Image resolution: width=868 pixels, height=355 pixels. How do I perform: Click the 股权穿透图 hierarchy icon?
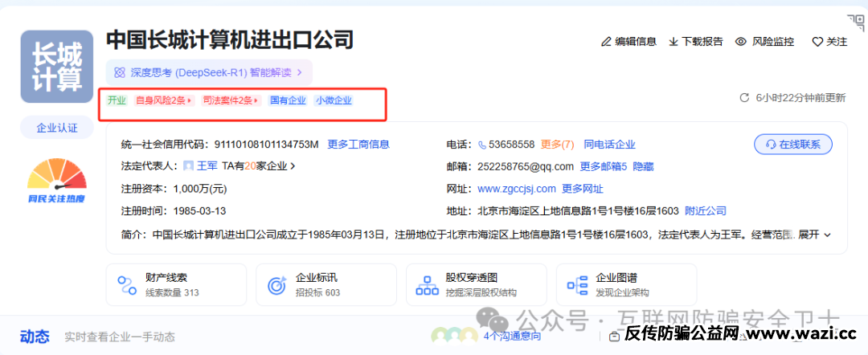pyautogui.click(x=427, y=285)
